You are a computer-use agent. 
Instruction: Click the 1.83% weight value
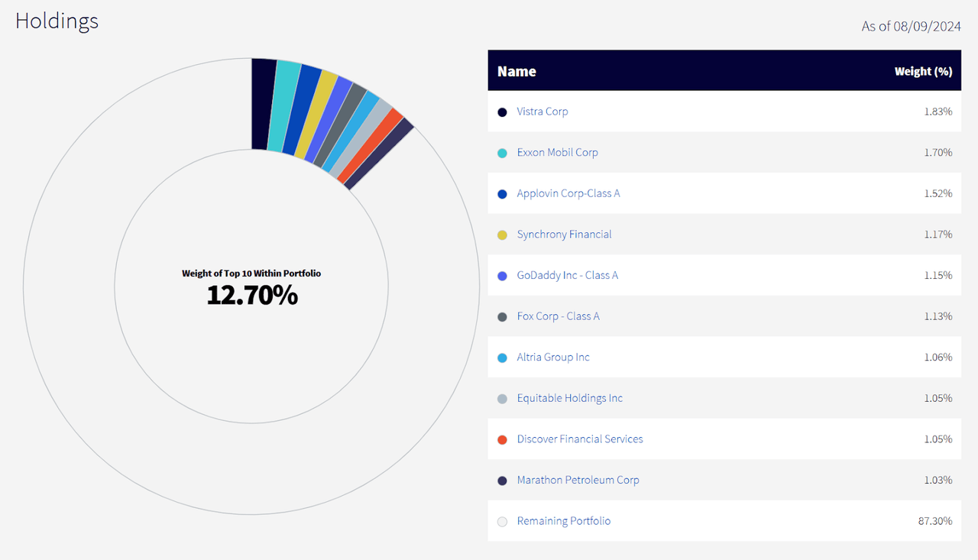(938, 112)
